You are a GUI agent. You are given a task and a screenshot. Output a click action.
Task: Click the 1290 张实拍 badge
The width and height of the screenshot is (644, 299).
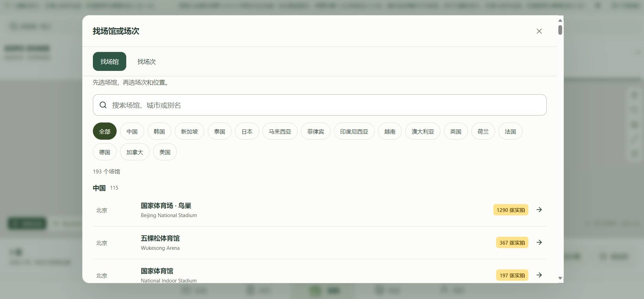(511, 210)
